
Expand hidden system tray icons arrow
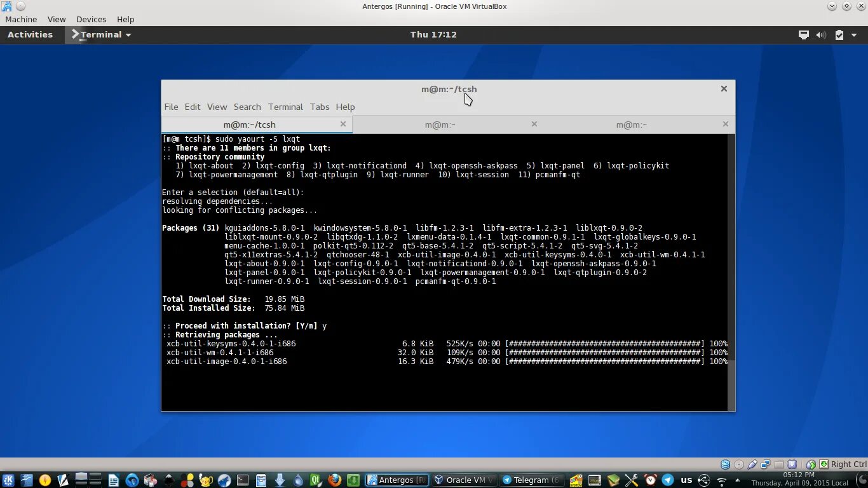[737, 480]
